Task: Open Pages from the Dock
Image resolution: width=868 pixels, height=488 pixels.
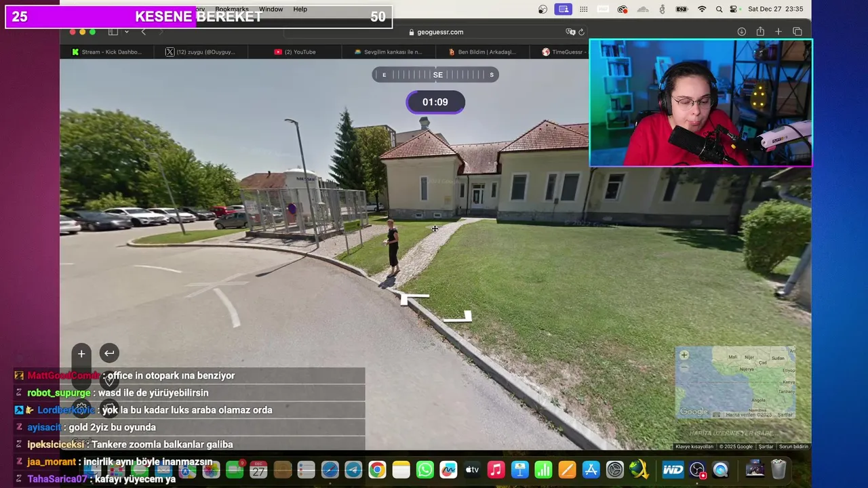Action: [x=567, y=470]
